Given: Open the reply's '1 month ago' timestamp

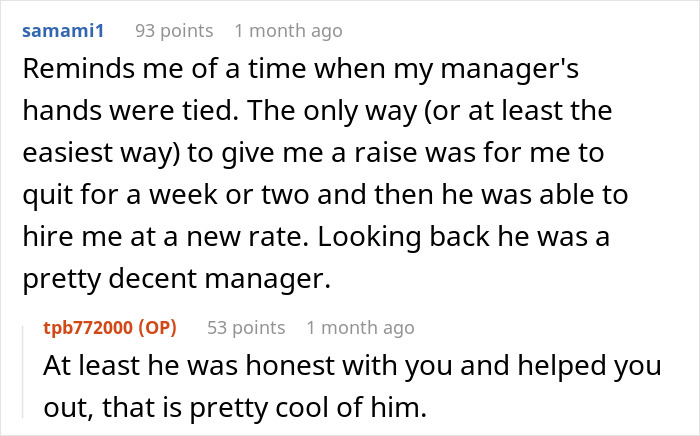Looking at the screenshot, I should (360, 327).
